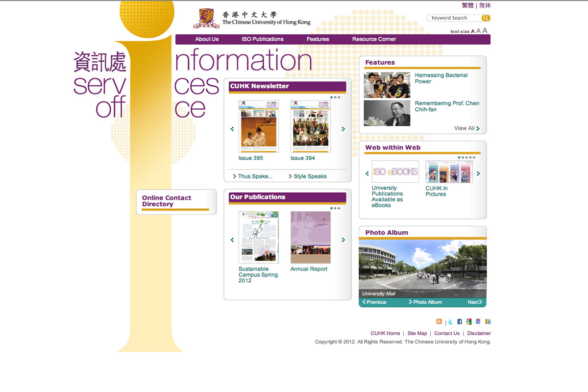
Task: Click View All in Features panel
Action: [466, 128]
